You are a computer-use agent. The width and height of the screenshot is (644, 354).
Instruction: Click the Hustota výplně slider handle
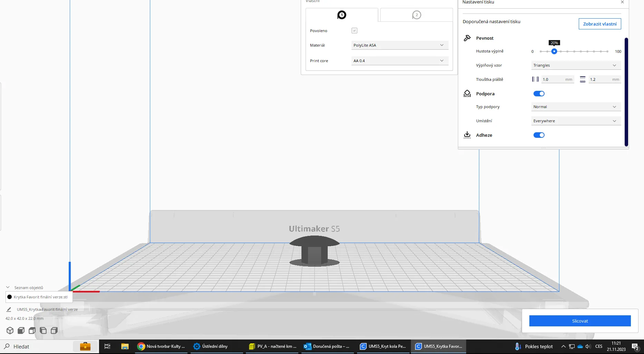554,51
